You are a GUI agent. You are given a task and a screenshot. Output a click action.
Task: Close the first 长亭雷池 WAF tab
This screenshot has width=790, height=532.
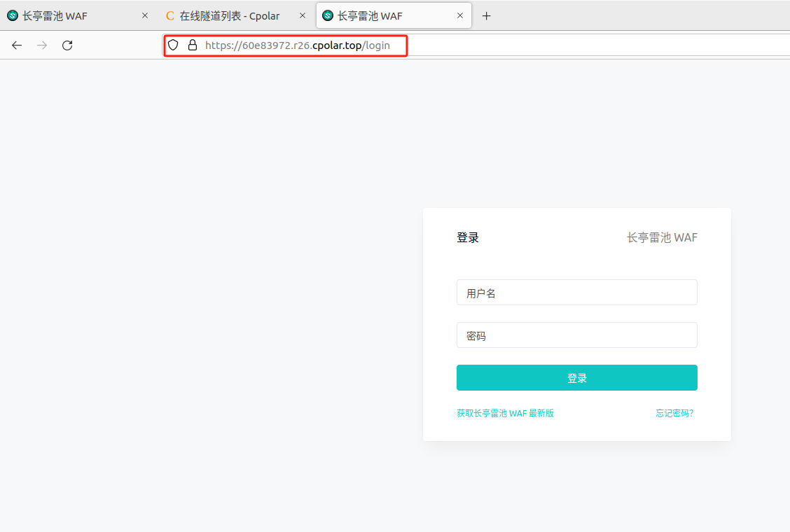click(x=145, y=16)
